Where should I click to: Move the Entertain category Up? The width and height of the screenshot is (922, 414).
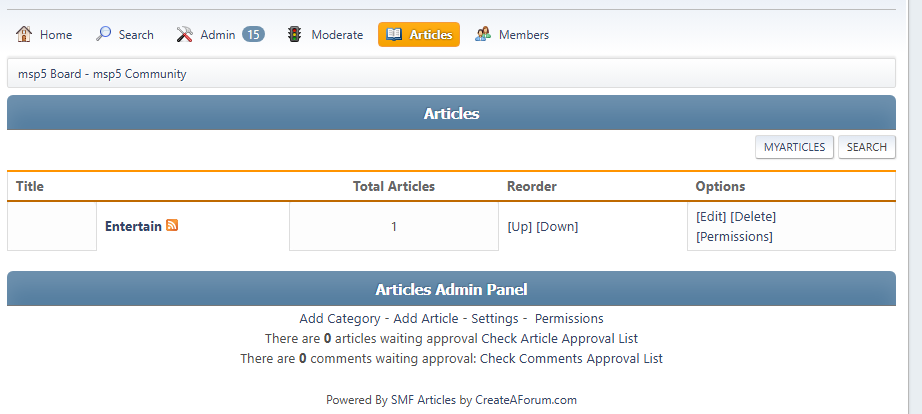coord(520,227)
